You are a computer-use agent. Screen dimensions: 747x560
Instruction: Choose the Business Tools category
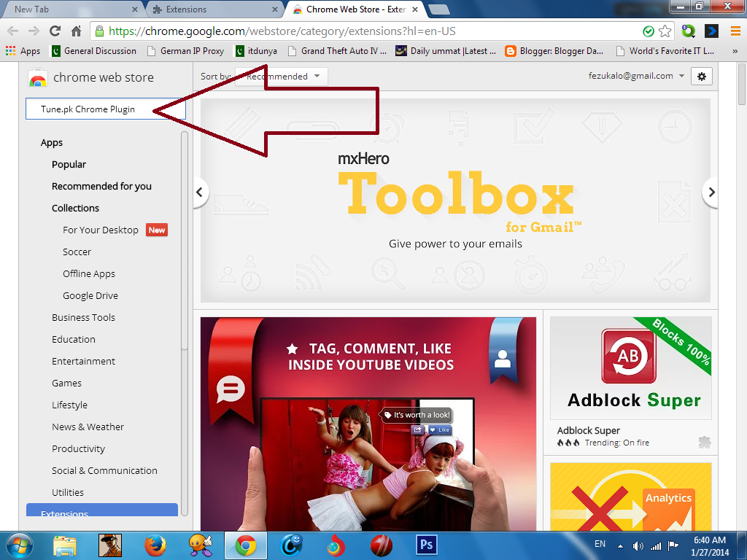83,318
